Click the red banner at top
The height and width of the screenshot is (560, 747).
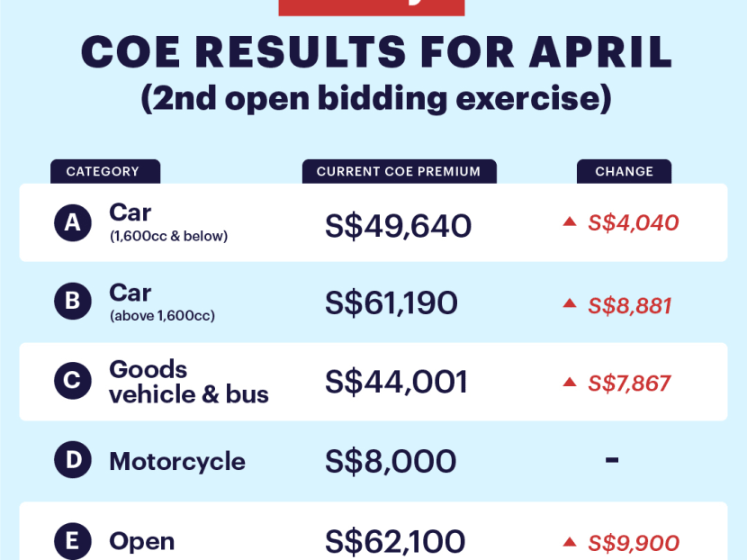coord(372,7)
